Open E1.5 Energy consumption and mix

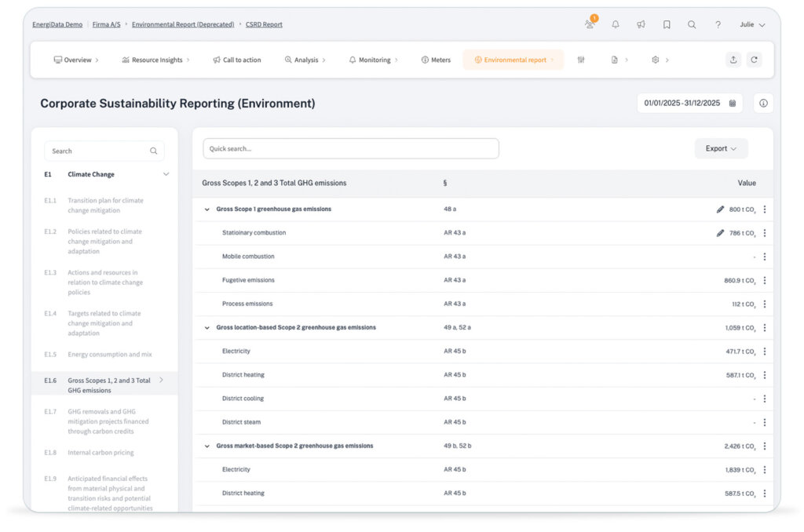105,354
